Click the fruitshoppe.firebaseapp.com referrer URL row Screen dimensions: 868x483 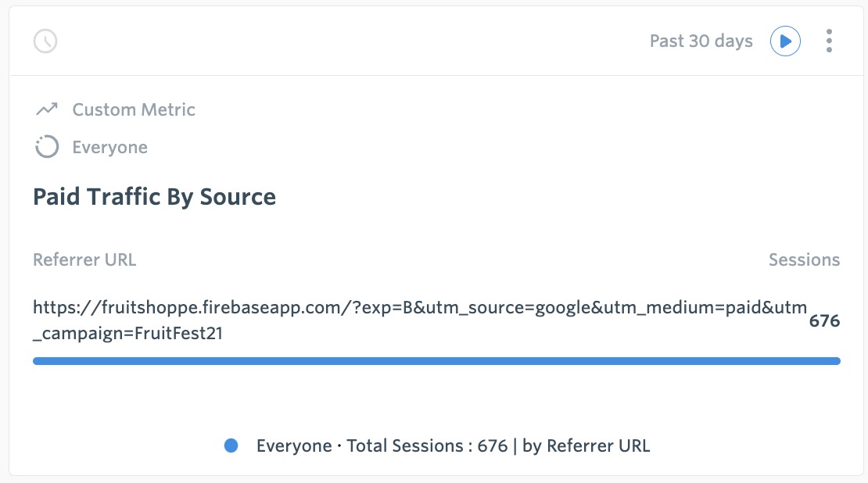click(x=436, y=320)
